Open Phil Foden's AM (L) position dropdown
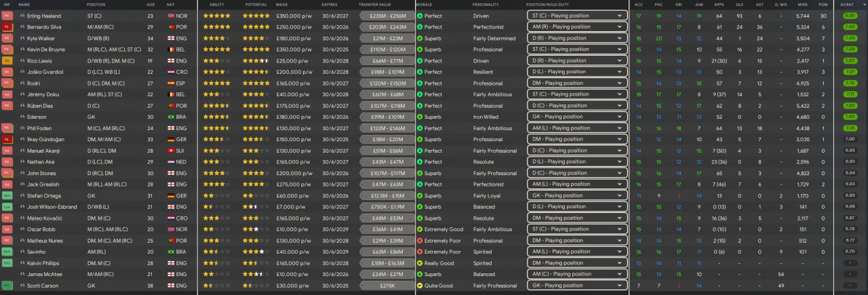The image size is (868, 295). pyautogui.click(x=576, y=128)
